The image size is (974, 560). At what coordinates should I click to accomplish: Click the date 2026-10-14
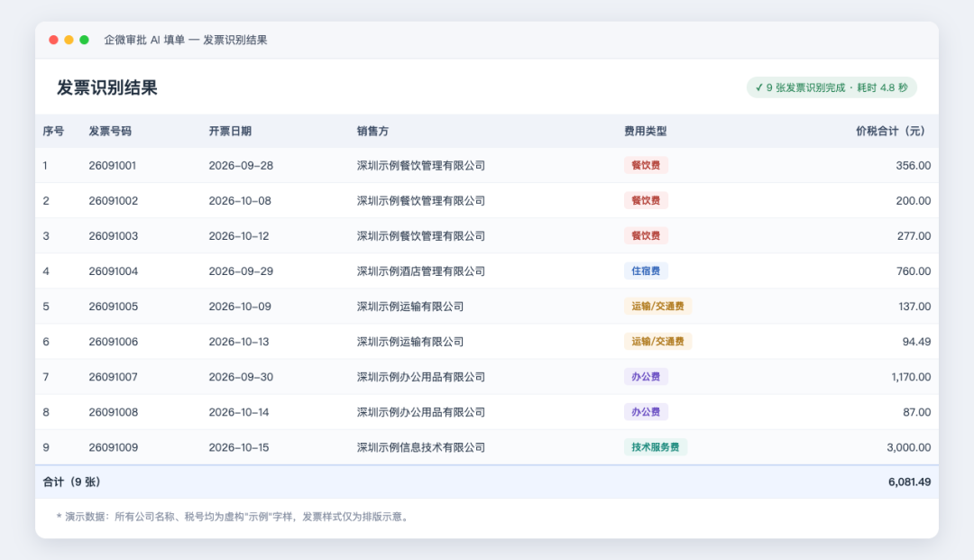click(238, 412)
